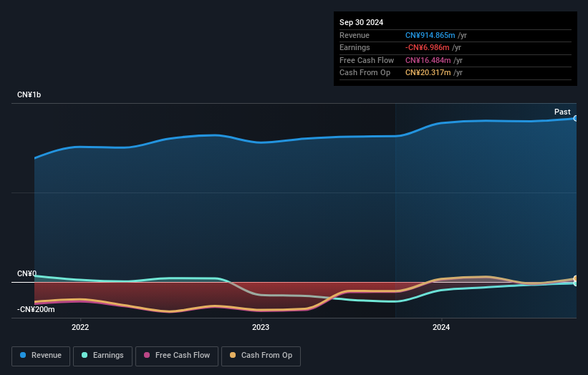
Task: Click the -CN¥200m y-axis label
Action: coord(36,309)
